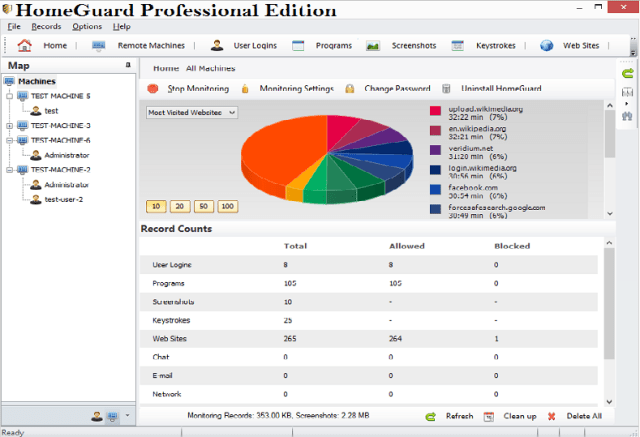Click the Remote Machines monitor icon
This screenshot has width=640, height=437.
(x=99, y=46)
